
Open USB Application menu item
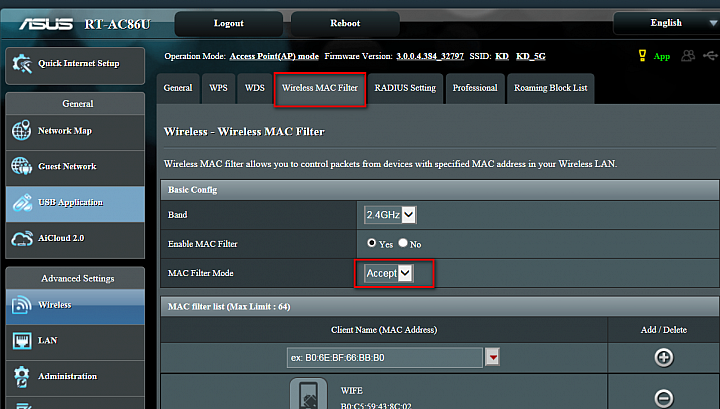(x=75, y=204)
